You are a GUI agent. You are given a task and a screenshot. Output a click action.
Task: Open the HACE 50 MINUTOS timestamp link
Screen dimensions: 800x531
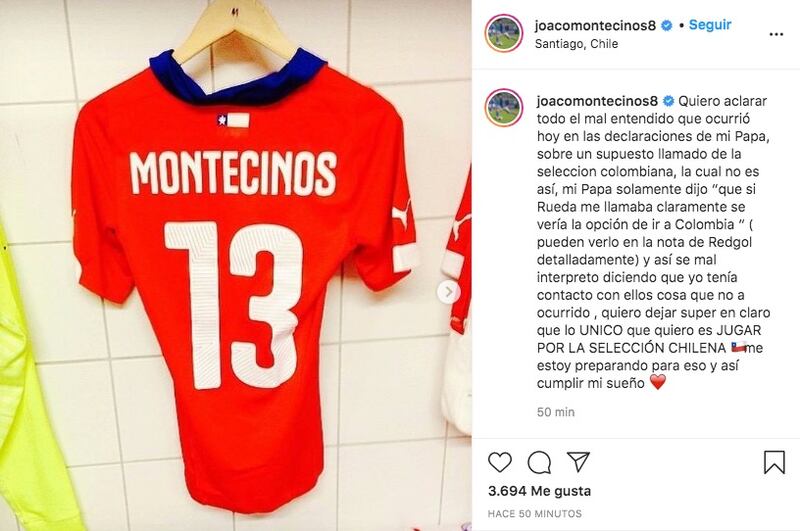535,514
